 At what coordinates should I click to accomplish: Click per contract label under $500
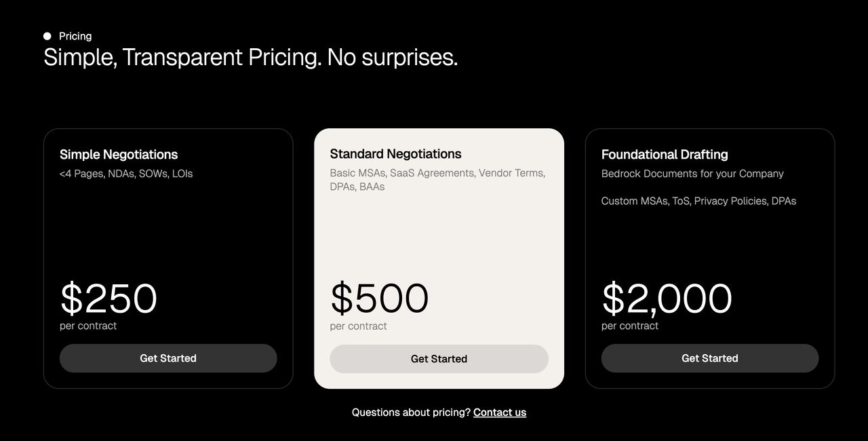[x=358, y=326]
